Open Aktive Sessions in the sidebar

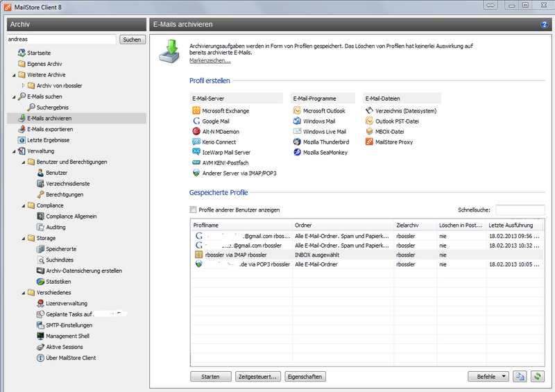64,347
